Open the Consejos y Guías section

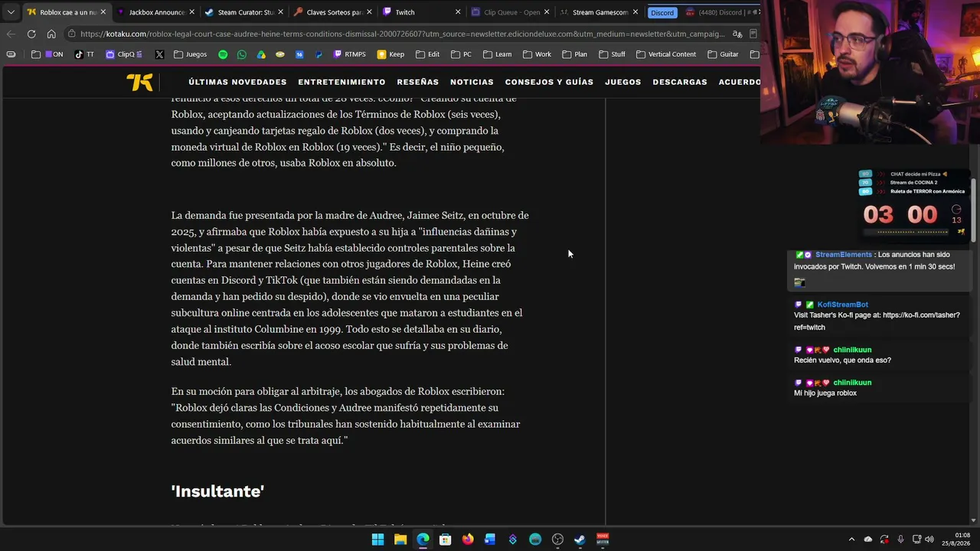click(549, 82)
